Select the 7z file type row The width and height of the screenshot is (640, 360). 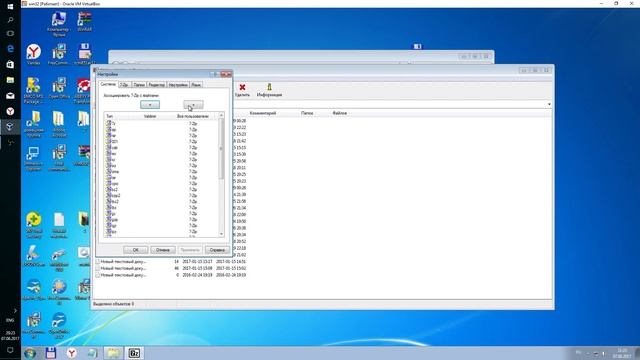coord(162,123)
